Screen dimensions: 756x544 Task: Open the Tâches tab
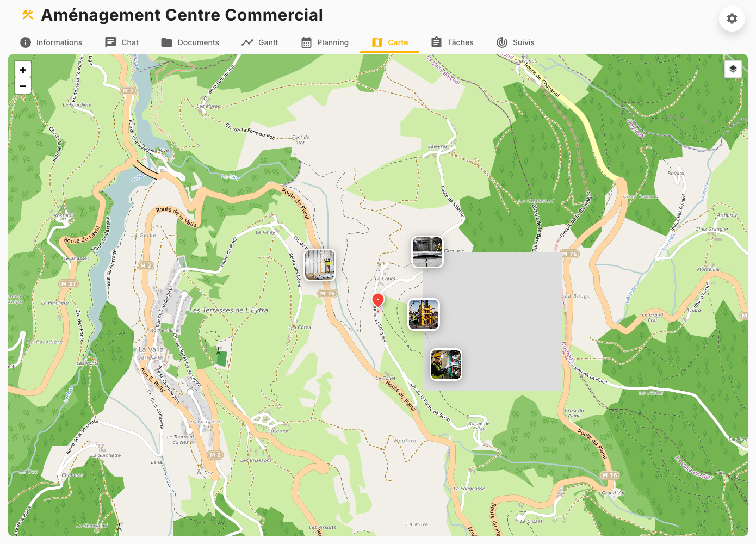click(452, 42)
